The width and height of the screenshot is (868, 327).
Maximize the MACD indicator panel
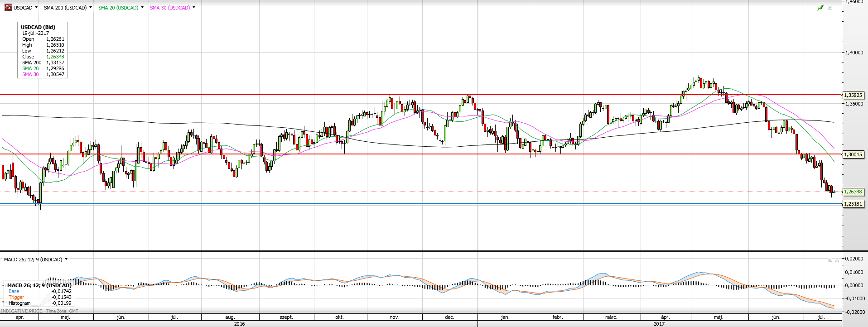coord(830,260)
